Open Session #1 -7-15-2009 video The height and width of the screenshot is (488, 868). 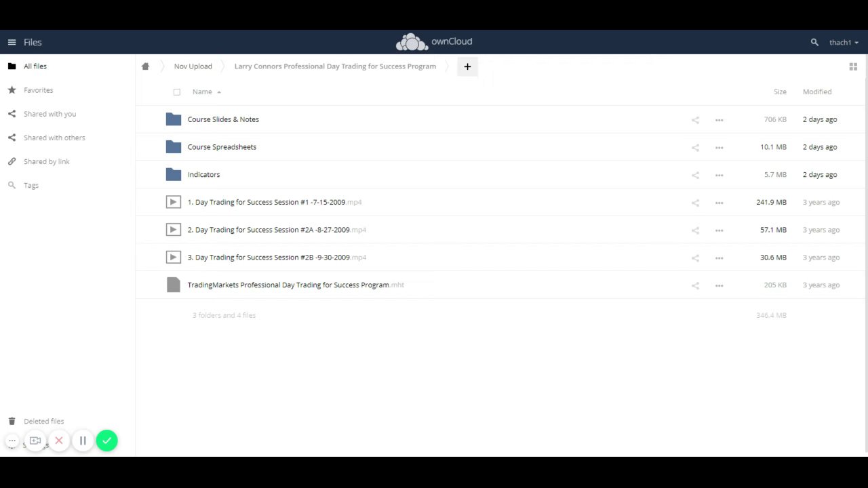274,202
